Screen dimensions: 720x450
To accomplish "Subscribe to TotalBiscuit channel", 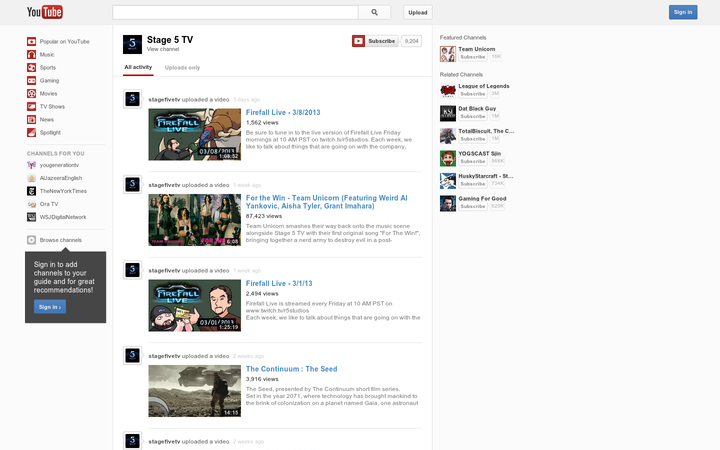I will point(472,139).
